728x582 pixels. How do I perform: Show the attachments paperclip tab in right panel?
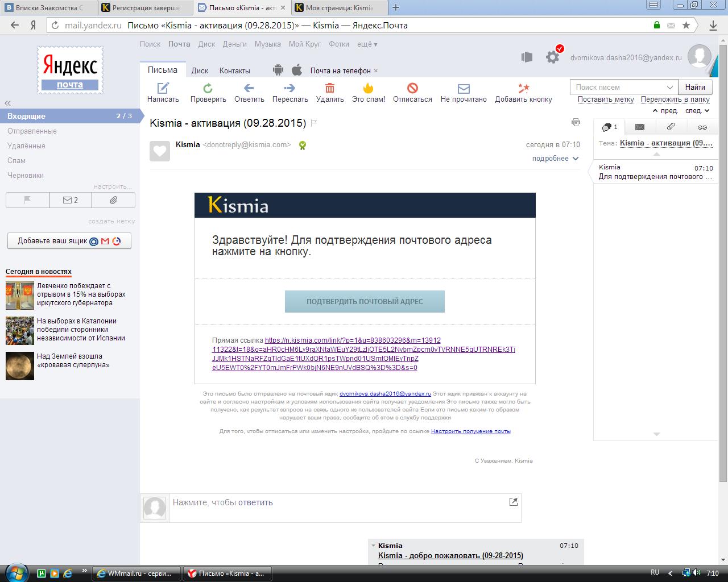[x=671, y=127]
